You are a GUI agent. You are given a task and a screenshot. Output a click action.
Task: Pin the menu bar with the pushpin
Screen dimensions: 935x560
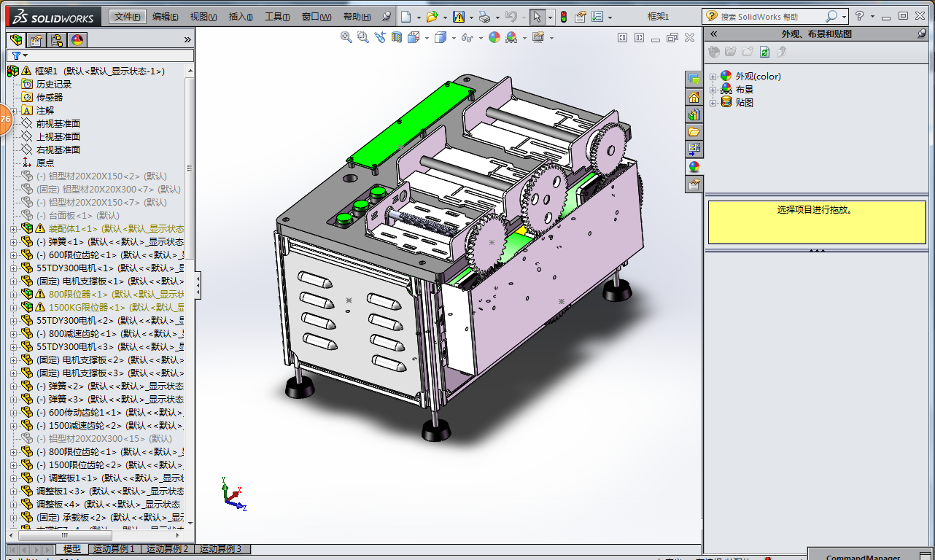[x=387, y=17]
